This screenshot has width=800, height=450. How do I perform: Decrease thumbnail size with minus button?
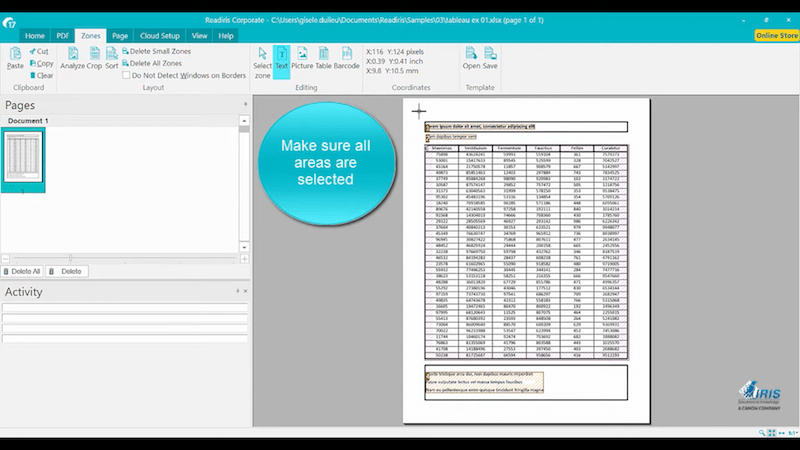5,259
